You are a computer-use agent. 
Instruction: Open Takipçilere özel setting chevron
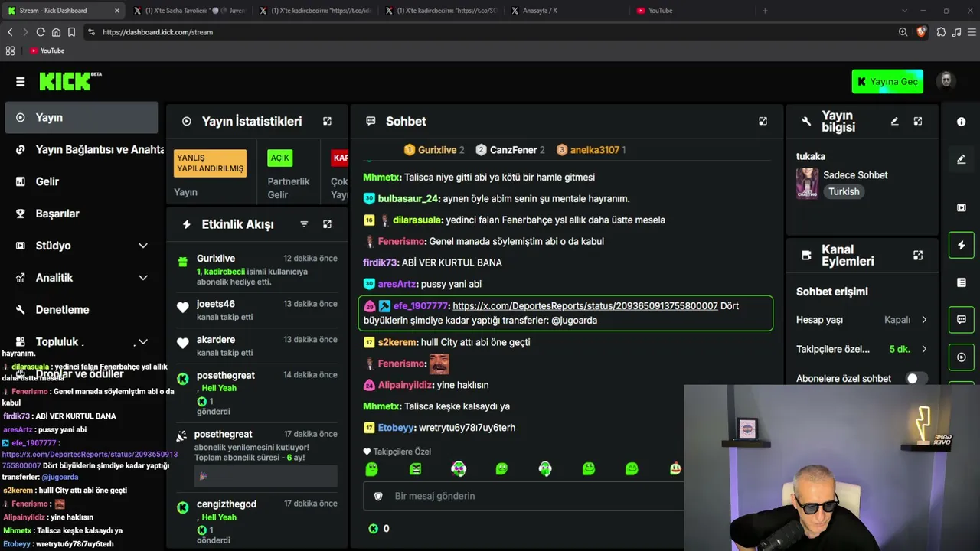[x=924, y=349]
